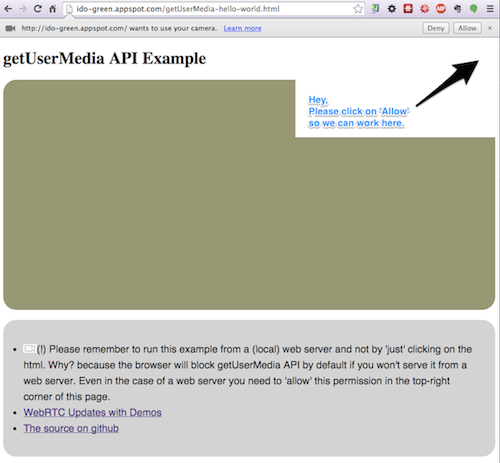Viewport: 500px width, 463px height.
Task: Click the address bar URL field
Action: pos(213,9)
